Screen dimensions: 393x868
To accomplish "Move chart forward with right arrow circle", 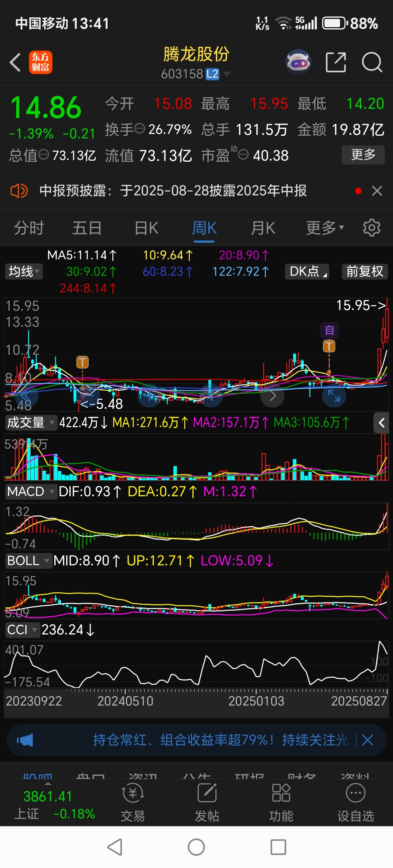I will point(273,395).
